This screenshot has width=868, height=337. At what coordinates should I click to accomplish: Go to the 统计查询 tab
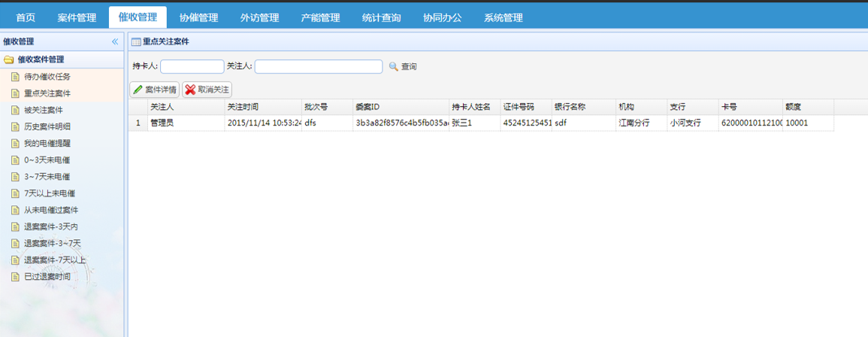(x=381, y=18)
